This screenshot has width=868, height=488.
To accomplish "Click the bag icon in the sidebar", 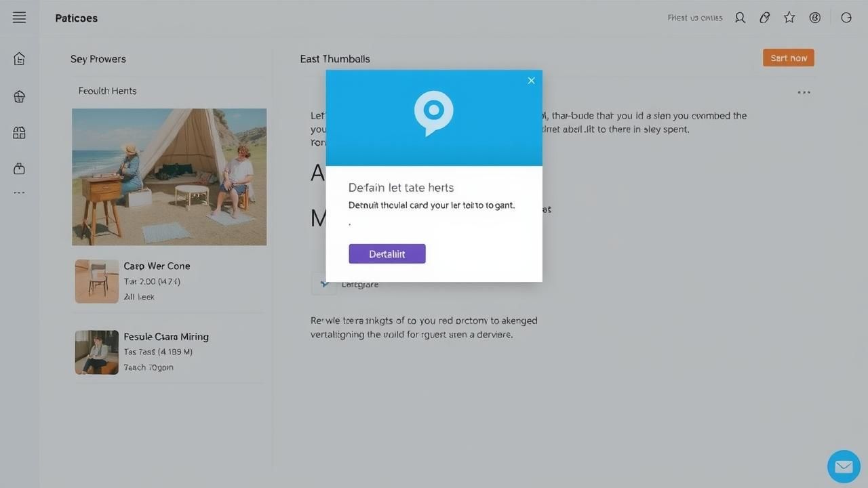I will tap(19, 168).
